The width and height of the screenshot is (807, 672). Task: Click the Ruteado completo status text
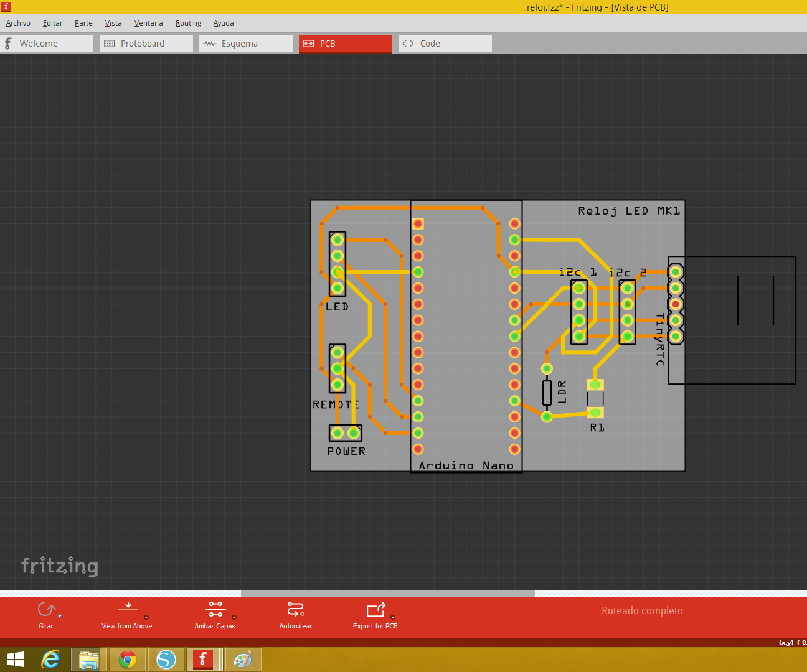tap(642, 610)
